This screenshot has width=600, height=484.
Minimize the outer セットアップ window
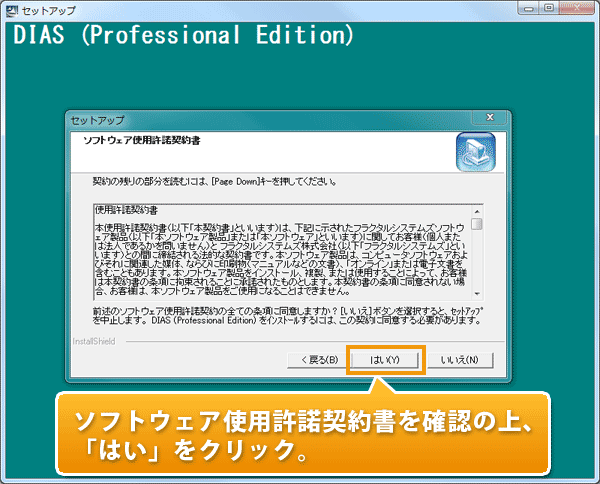[527, 9]
